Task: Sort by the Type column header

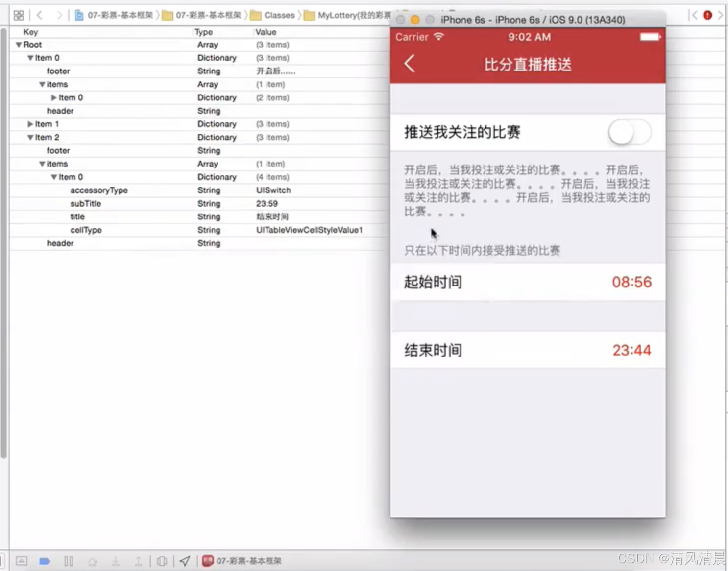Action: tap(204, 32)
